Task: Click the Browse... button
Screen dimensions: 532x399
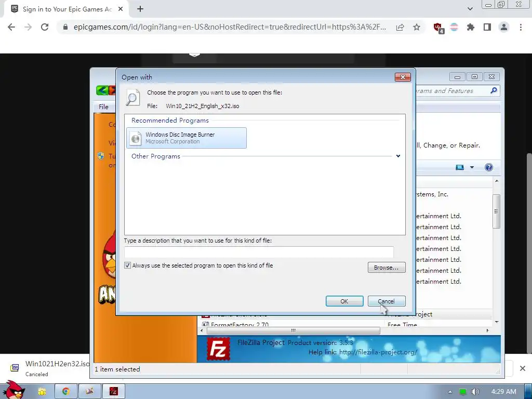Action: coord(387,268)
